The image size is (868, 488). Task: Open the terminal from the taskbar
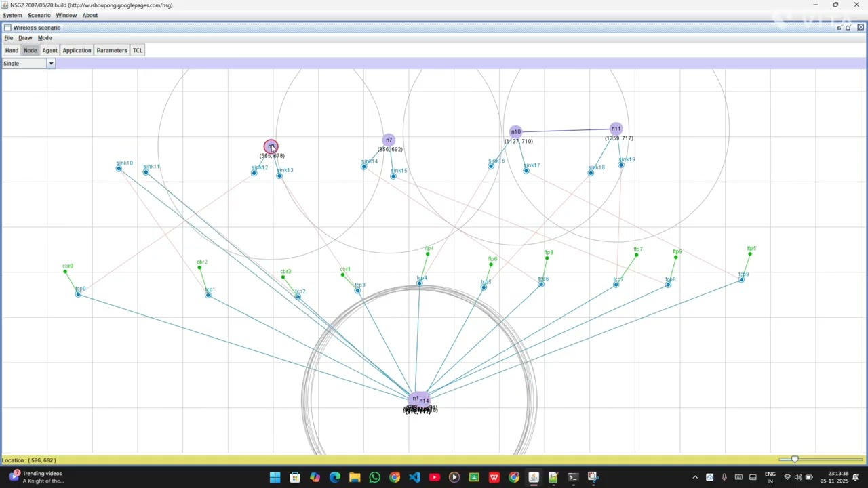573,477
